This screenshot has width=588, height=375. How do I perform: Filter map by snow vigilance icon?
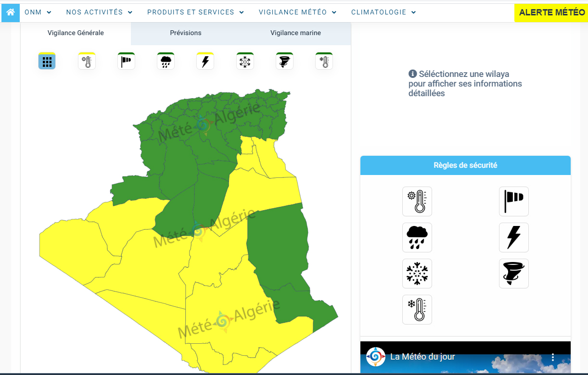[245, 61]
